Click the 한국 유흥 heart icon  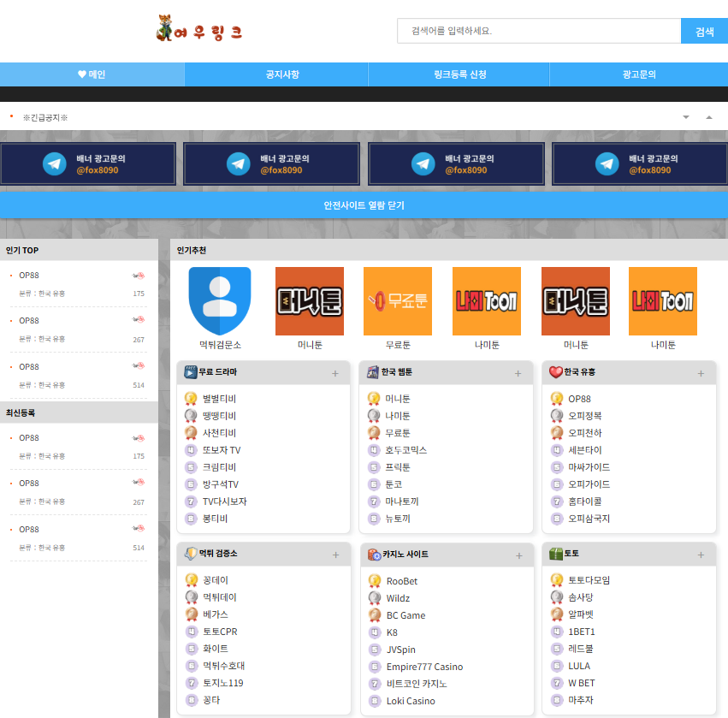coord(556,372)
